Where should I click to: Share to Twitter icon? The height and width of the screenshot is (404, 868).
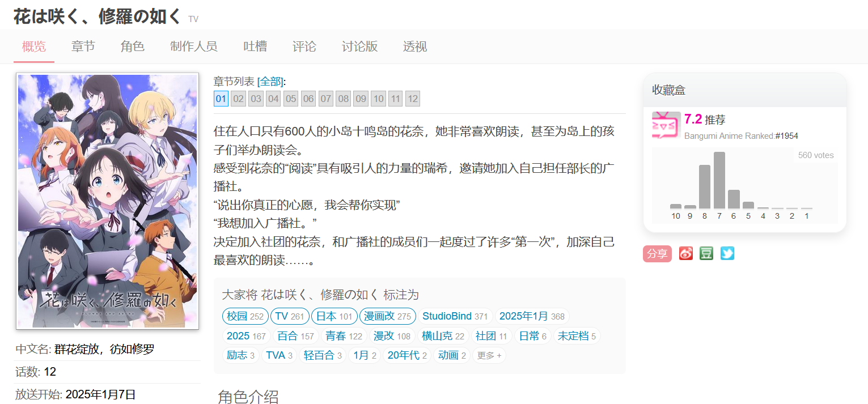[727, 253]
